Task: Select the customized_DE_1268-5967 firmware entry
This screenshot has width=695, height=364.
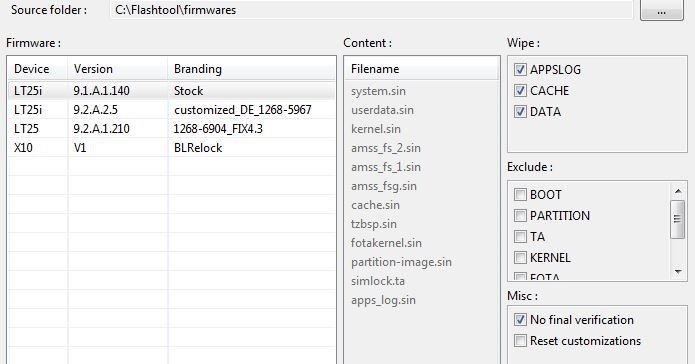Action: pos(172,110)
